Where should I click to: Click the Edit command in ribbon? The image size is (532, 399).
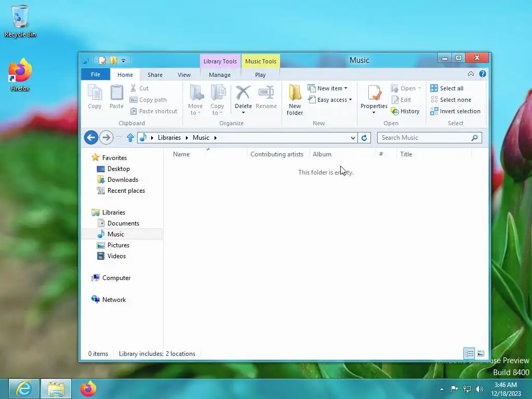401,100
